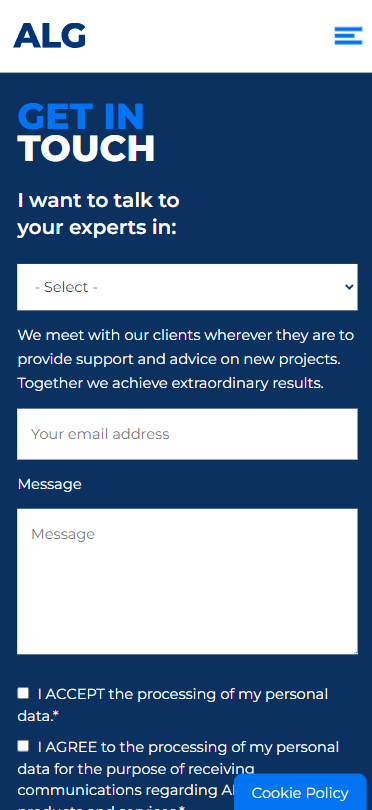Click the chevron arrow on Select dropdown
The height and width of the screenshot is (810, 372).
pos(349,287)
